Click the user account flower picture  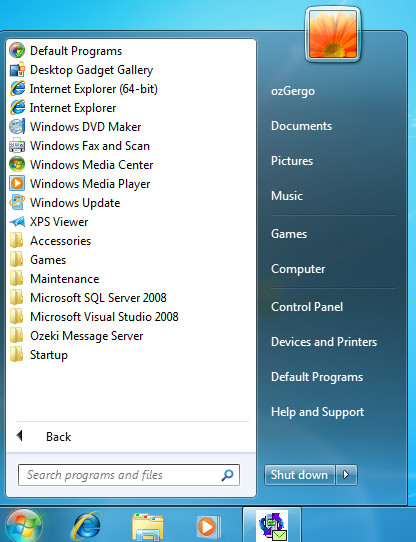(333, 34)
